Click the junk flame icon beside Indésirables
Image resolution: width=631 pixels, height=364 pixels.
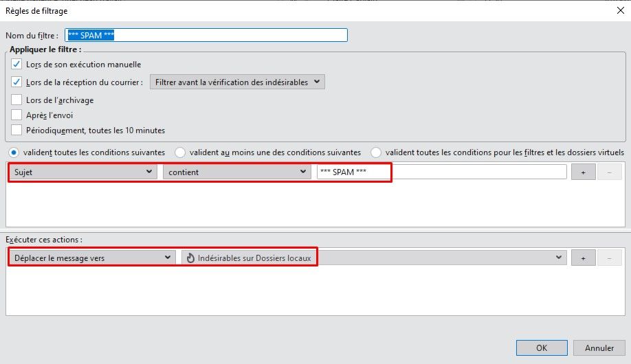click(x=190, y=258)
